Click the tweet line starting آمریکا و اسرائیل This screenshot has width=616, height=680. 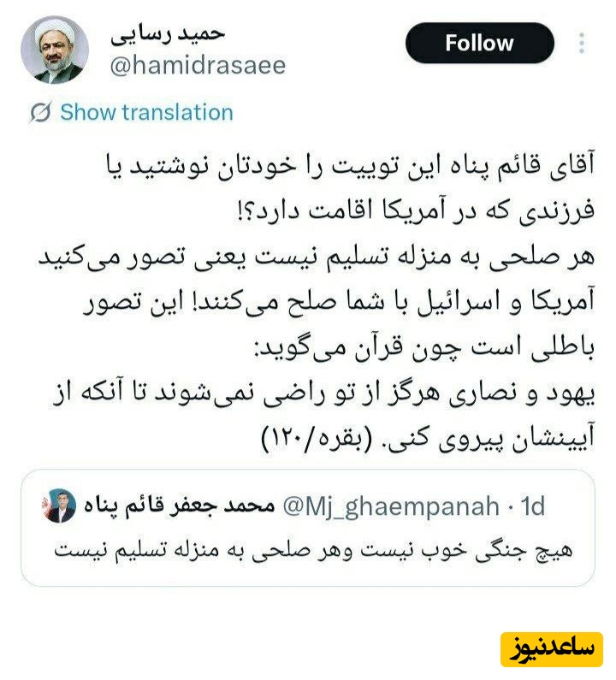(339, 302)
